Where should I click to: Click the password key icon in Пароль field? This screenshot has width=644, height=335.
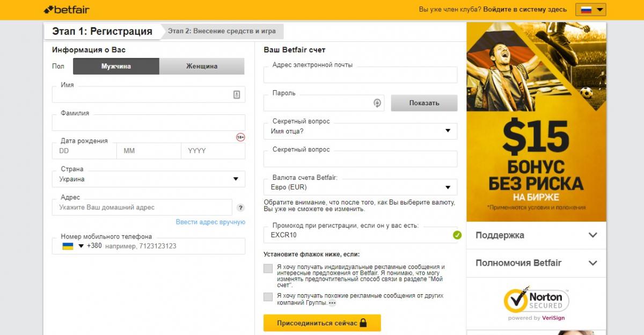(377, 103)
